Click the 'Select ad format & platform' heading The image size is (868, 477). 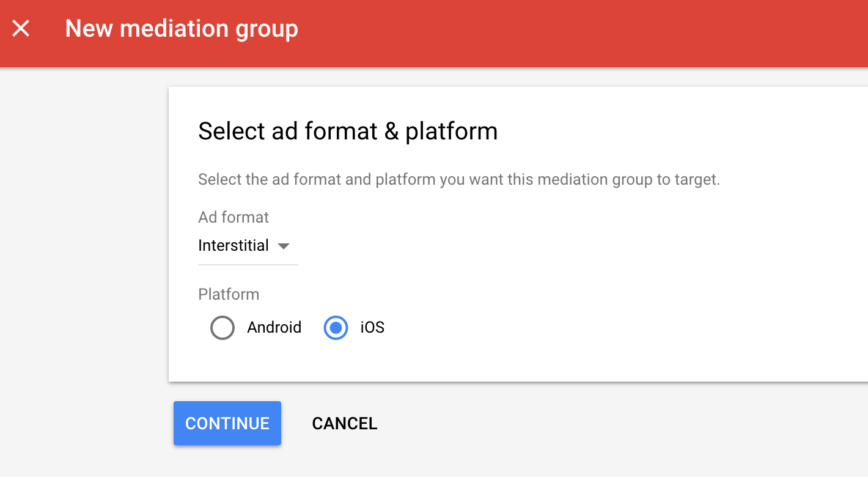[348, 131]
